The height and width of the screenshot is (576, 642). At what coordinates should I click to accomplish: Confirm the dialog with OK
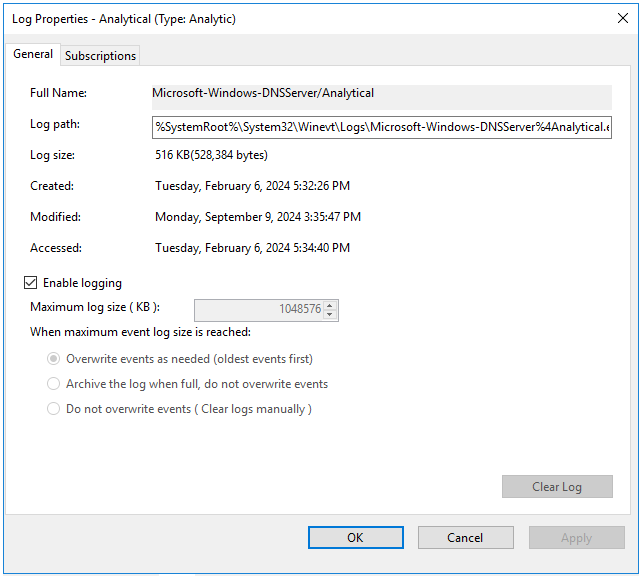tap(355, 538)
